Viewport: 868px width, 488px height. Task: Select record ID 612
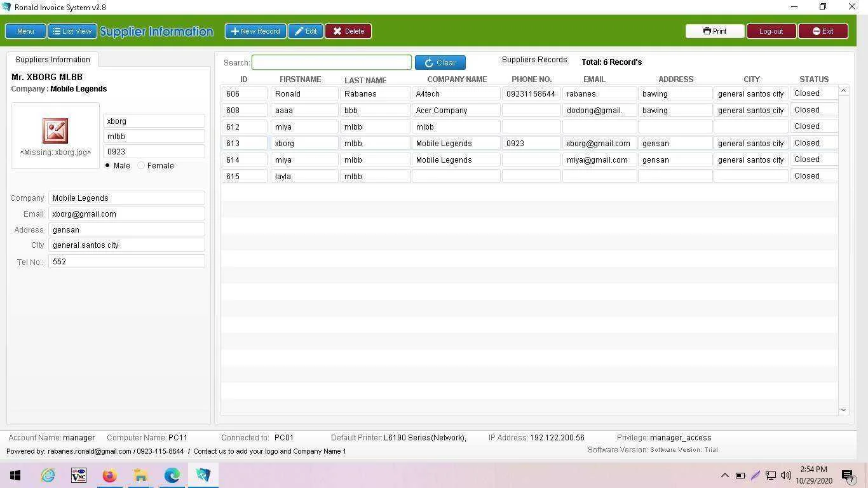[245, 127]
